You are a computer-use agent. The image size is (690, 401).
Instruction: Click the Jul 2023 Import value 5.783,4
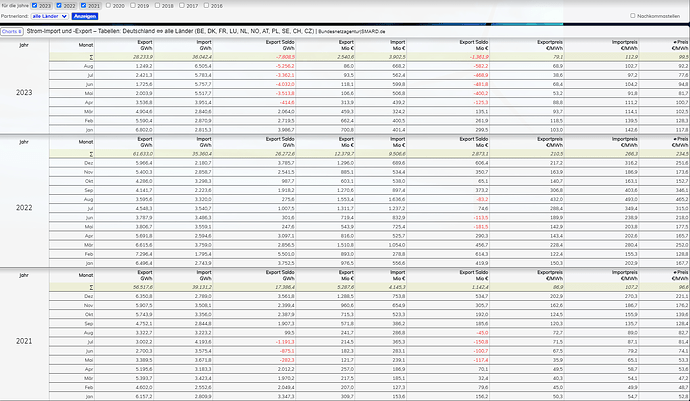[203, 75]
